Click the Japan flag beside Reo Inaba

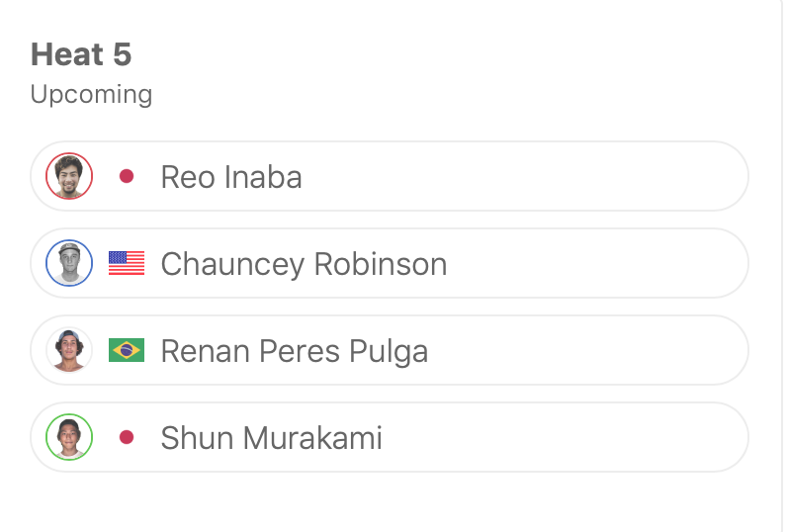click(x=127, y=177)
